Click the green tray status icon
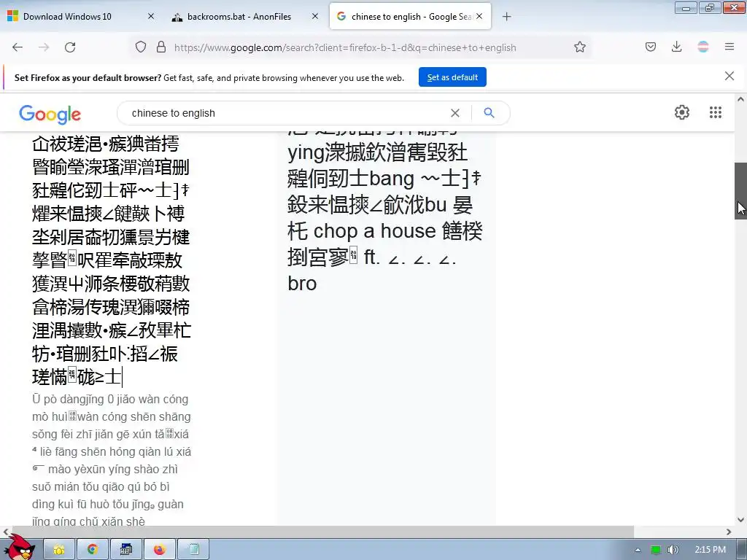Image resolution: width=747 pixels, height=560 pixels. click(656, 550)
